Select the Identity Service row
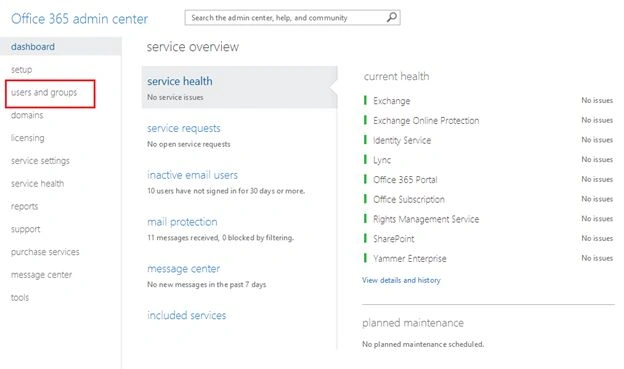The image size is (624, 369). 488,140
